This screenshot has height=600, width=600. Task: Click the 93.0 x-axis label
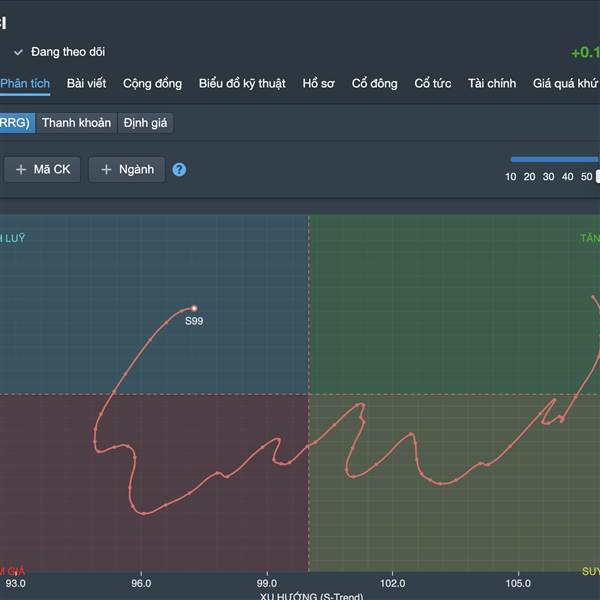click(16, 584)
